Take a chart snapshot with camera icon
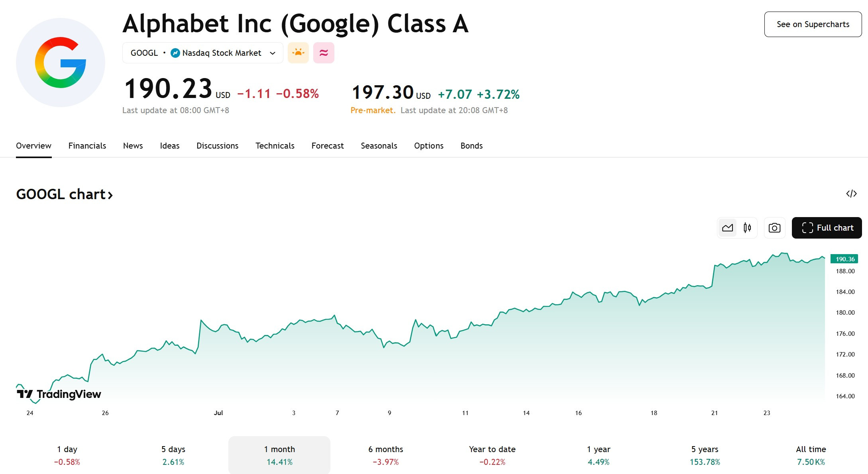 tap(774, 228)
